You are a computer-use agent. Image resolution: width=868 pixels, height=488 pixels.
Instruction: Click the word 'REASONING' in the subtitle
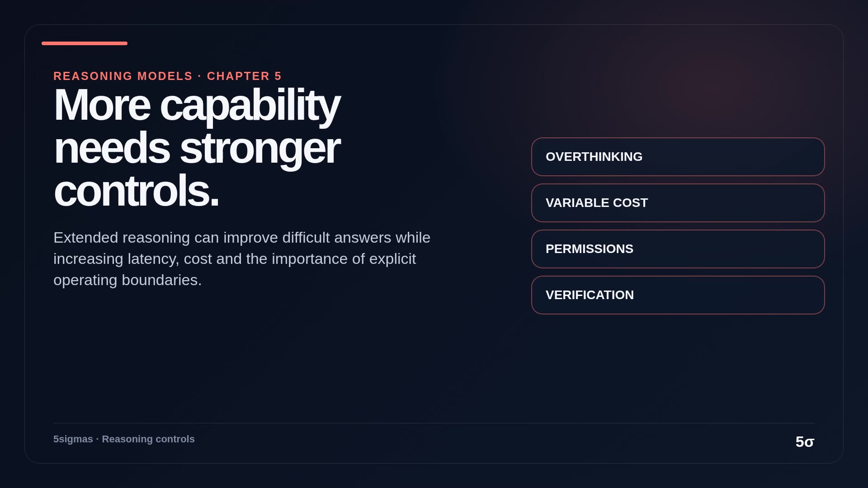93,76
